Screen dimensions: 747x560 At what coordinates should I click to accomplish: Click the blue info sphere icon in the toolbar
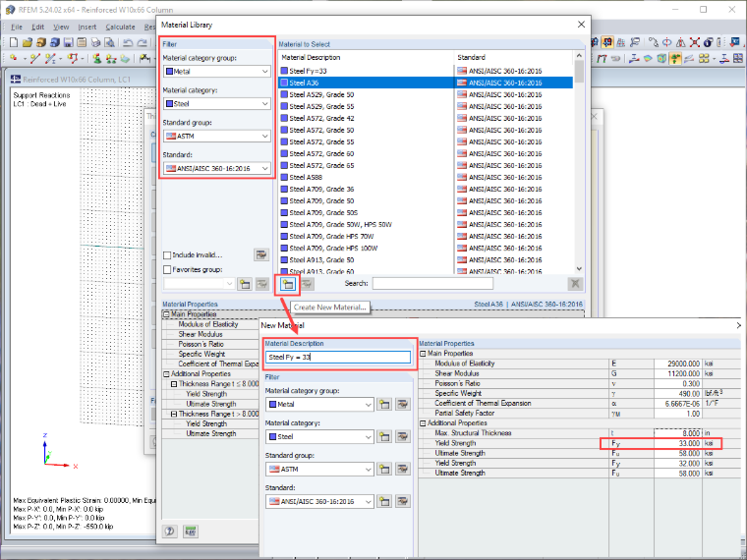[709, 43]
